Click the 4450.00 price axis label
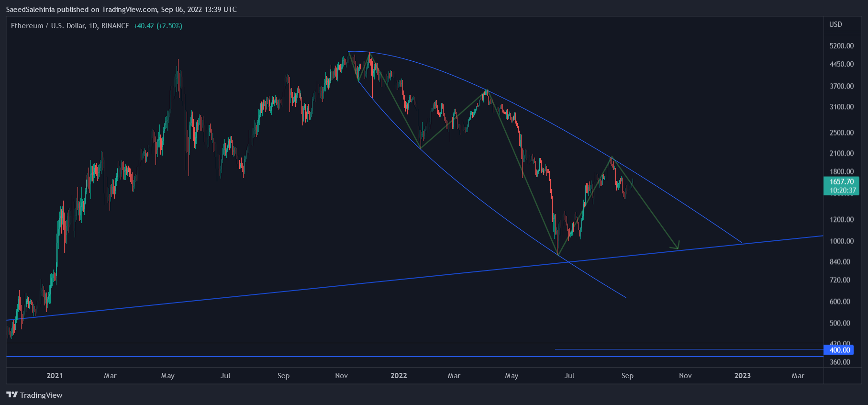This screenshot has height=405, width=868. point(842,64)
